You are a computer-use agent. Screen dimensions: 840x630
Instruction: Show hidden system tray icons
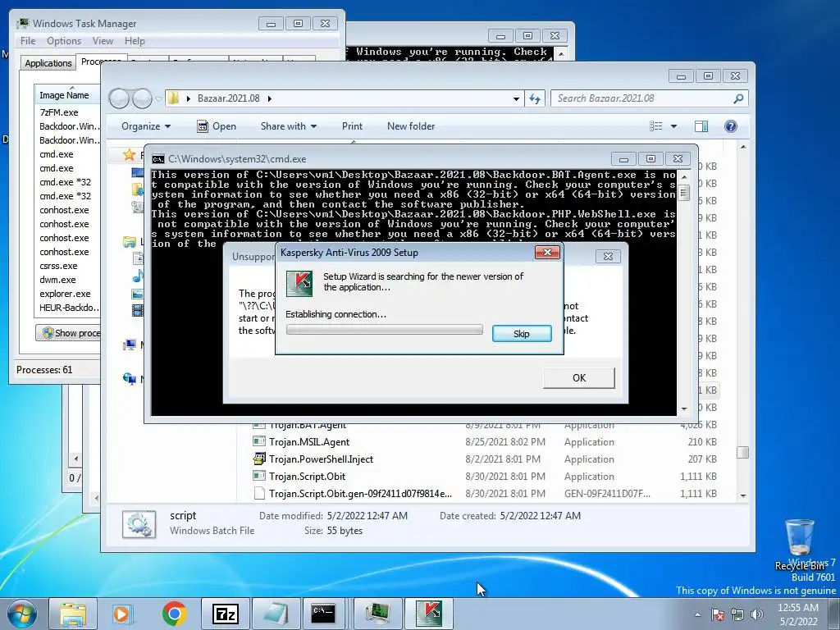point(697,615)
